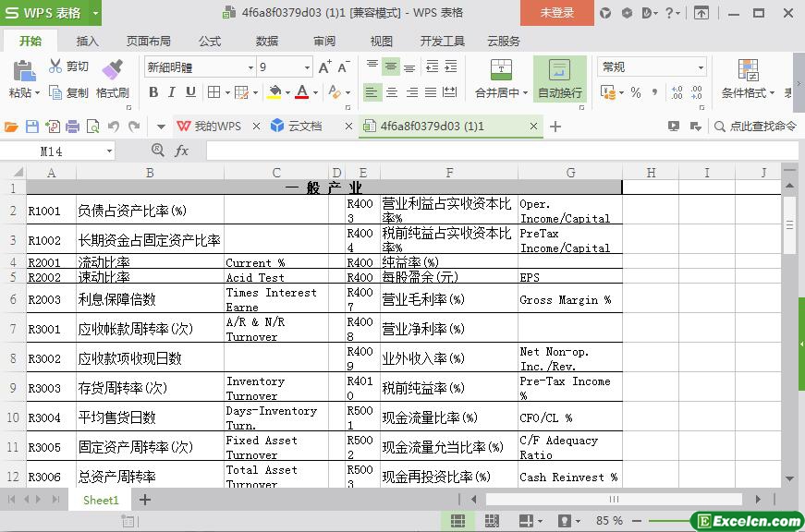
Task: Switch to the 公式 (Formulas) ribbon tab
Action: (x=210, y=41)
